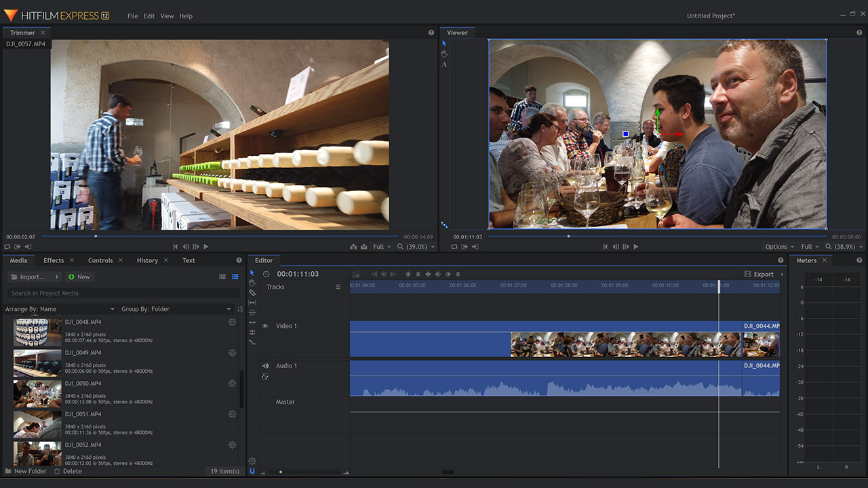Select the Slice (razor) tool in the editor
868x488 pixels.
point(252,293)
